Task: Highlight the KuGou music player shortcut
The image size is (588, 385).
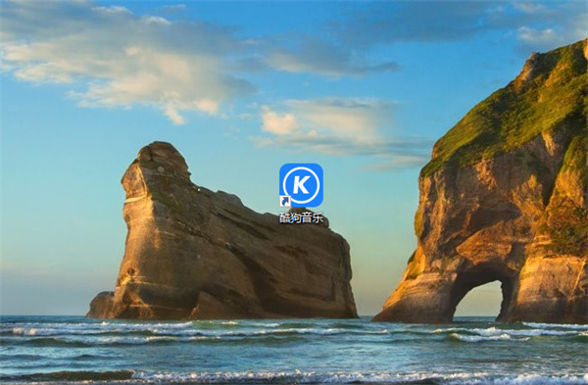Action: [301, 193]
